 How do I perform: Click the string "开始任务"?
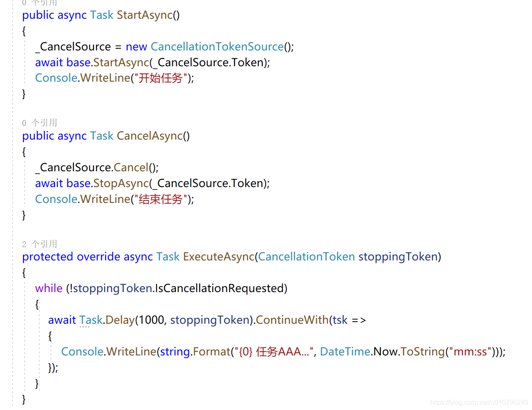coord(161,78)
